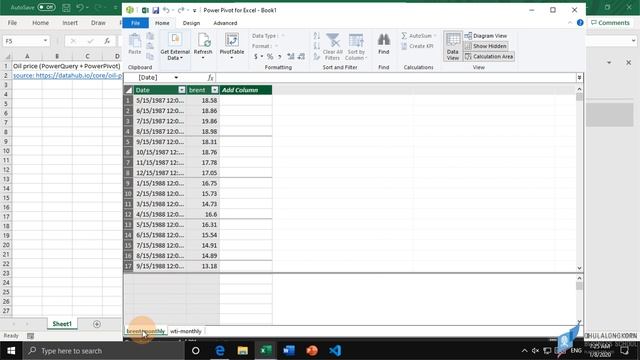Open Get External Data menu

pyautogui.click(x=175, y=47)
